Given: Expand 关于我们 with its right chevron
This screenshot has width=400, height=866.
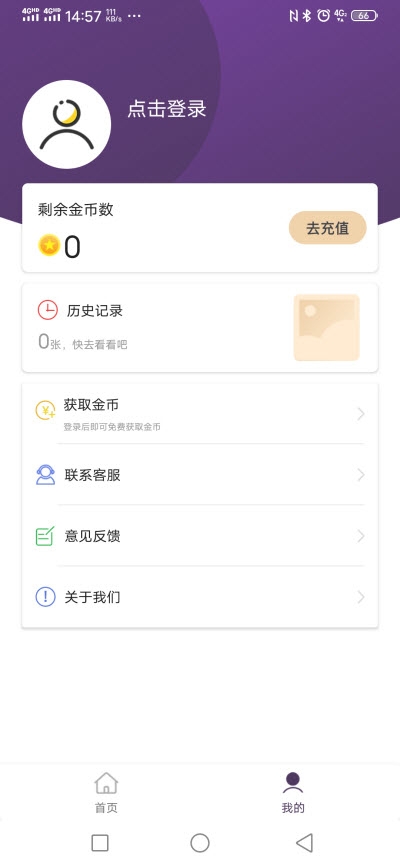Looking at the screenshot, I should pyautogui.click(x=361, y=597).
